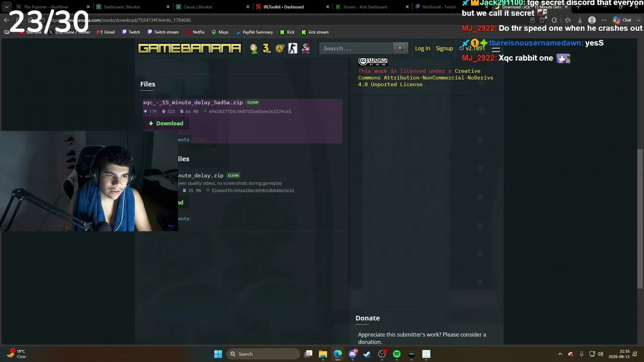This screenshot has height=362, width=644.
Task: Open the weather widget showing 18°C Clear
Action: [16, 354]
